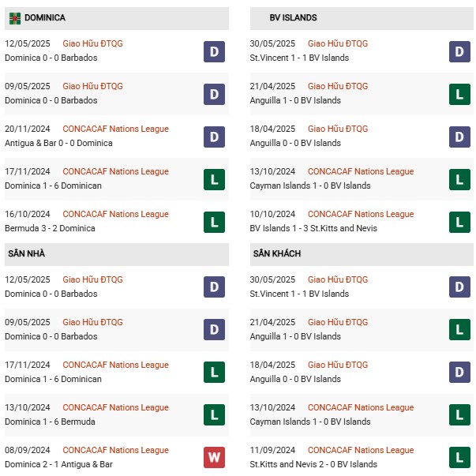Viewport: 476px width, 476px height.
Task: Click the red W badge for Dominica 2-1 Antigua & Bar
Action: (214, 457)
